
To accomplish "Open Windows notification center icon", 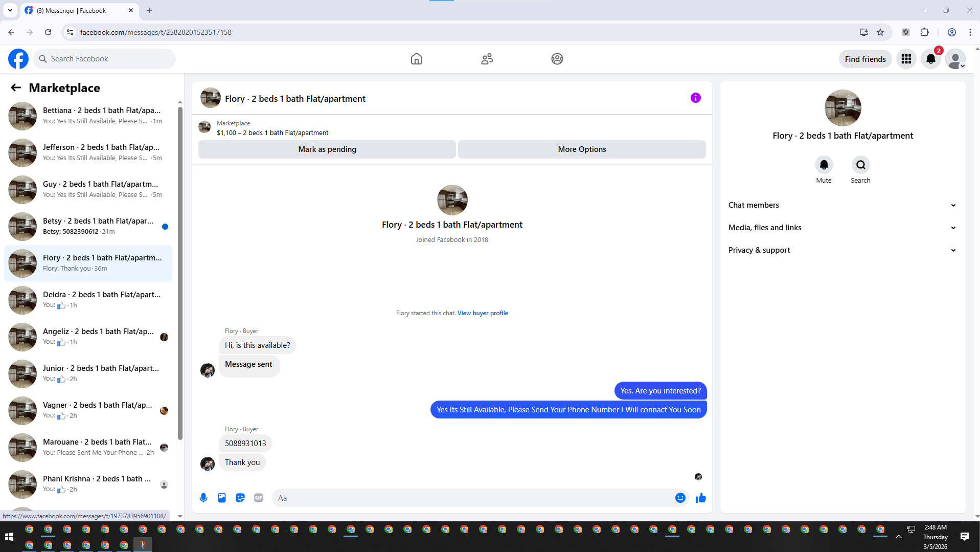I will pos(965,537).
